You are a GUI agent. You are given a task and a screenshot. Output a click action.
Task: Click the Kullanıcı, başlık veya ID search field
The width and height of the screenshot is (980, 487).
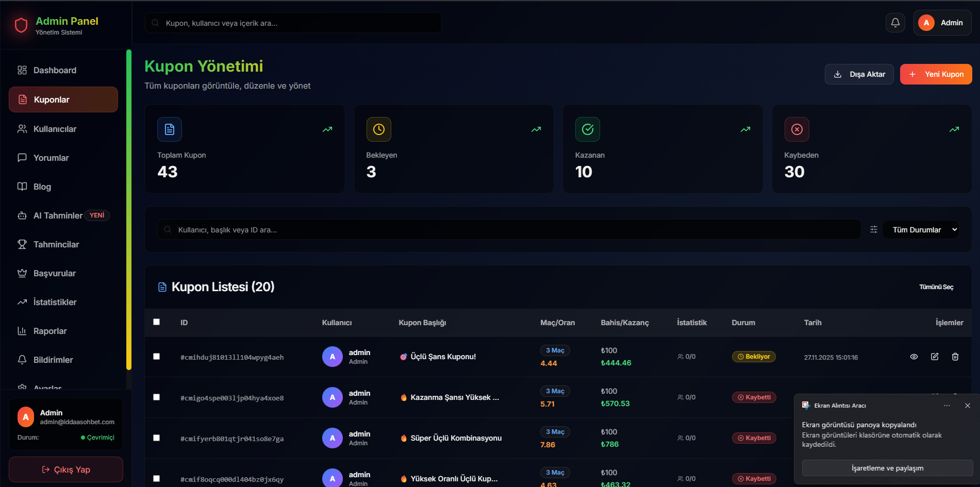[x=508, y=230]
